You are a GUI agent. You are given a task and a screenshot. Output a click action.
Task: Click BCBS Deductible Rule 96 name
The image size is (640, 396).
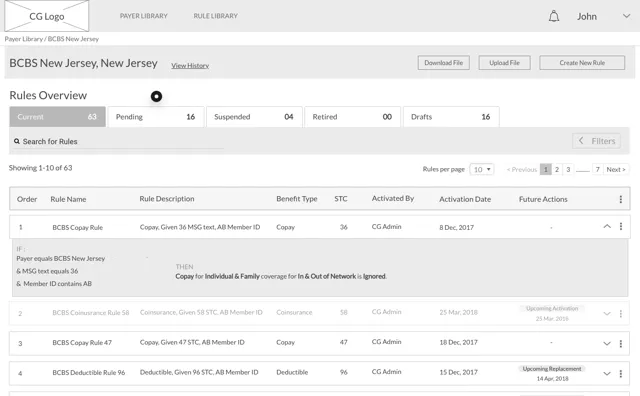point(89,372)
